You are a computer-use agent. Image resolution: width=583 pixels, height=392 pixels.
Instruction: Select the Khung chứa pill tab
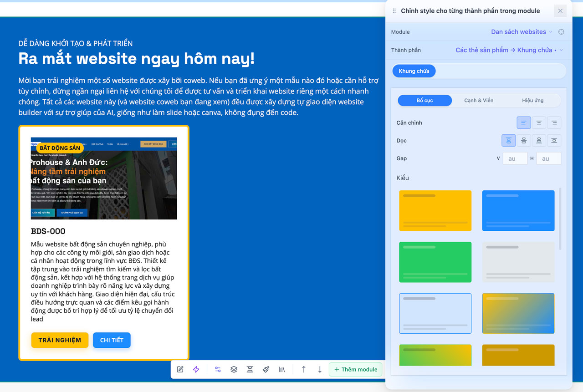click(414, 71)
